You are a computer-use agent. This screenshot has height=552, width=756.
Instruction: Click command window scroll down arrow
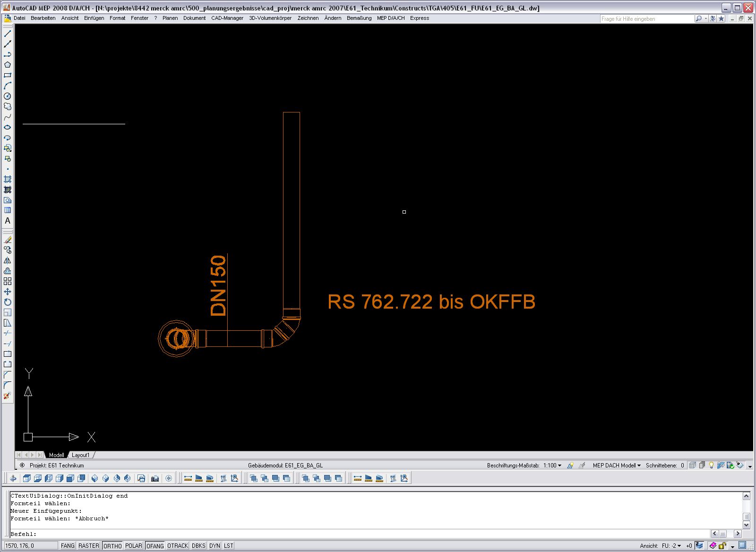pos(747,525)
